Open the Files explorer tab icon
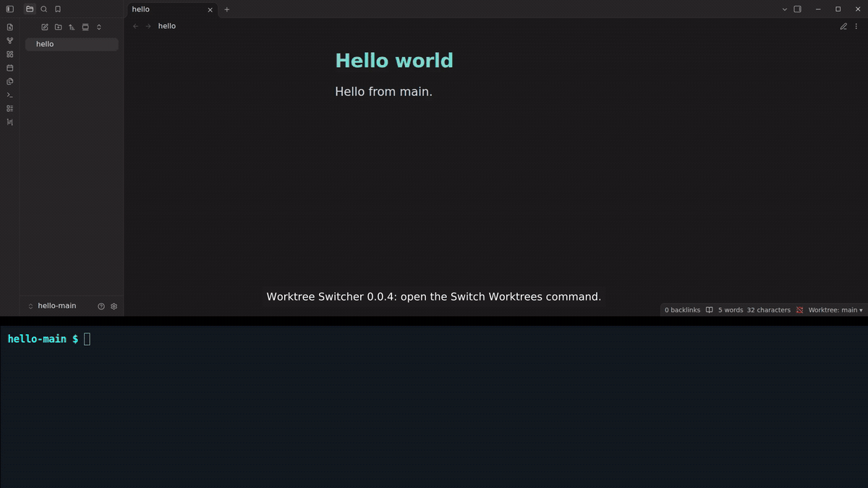This screenshot has height=488, width=868. [x=30, y=9]
